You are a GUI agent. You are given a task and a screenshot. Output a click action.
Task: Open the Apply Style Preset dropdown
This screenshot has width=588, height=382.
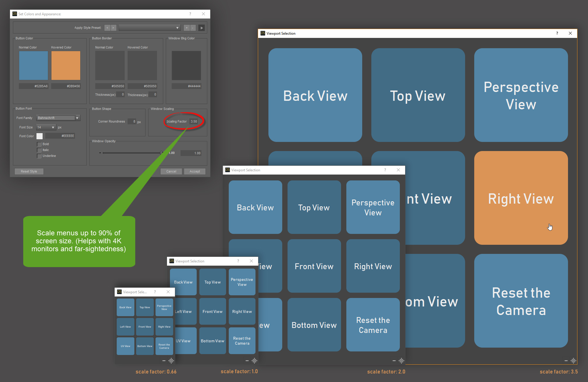[150, 28]
